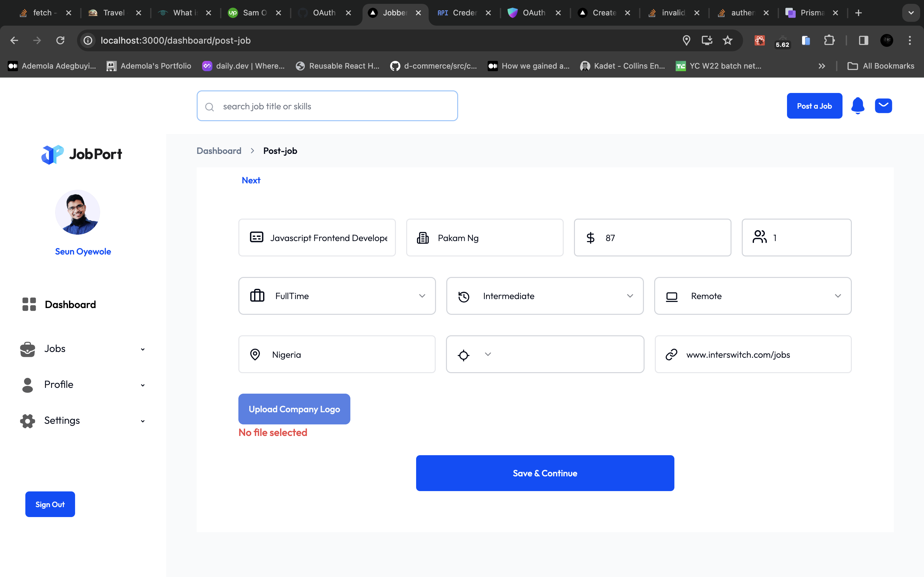Click the notification bell icon
This screenshot has height=577, width=924.
point(858,106)
